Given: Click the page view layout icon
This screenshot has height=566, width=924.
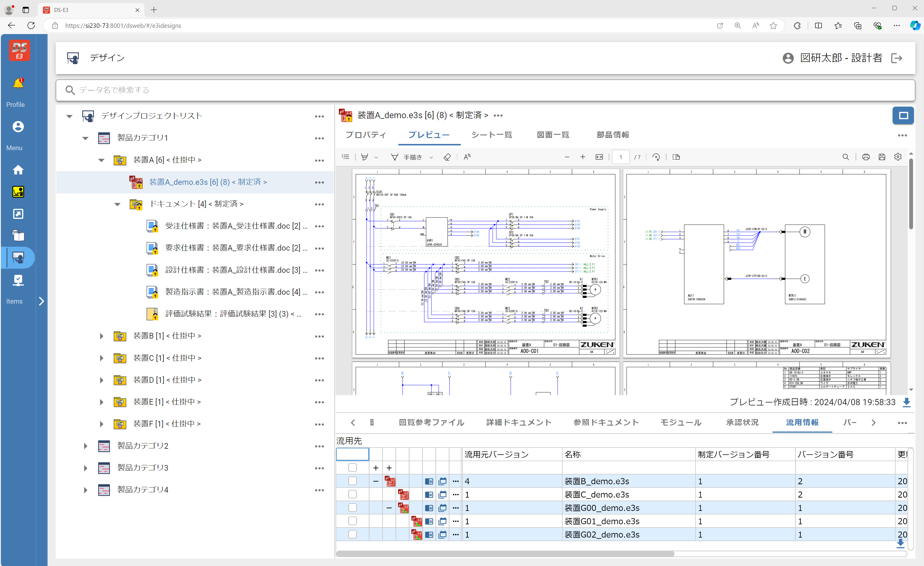Looking at the screenshot, I should pos(676,157).
